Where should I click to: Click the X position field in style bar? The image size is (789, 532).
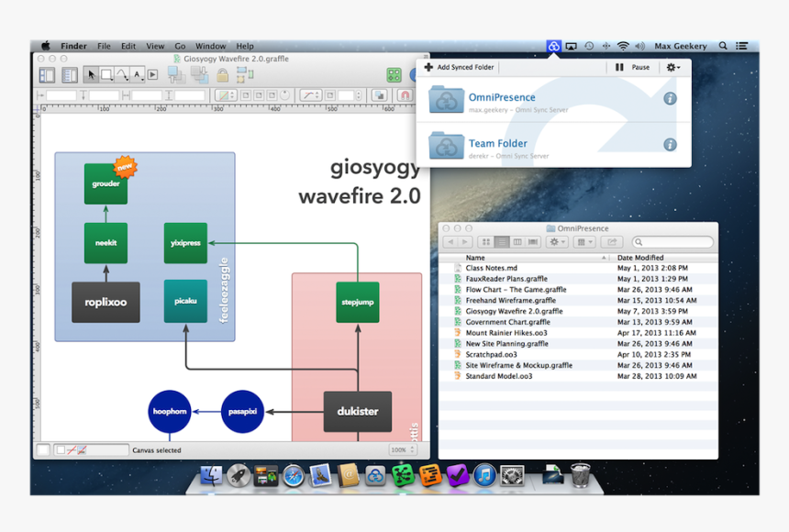click(61, 95)
